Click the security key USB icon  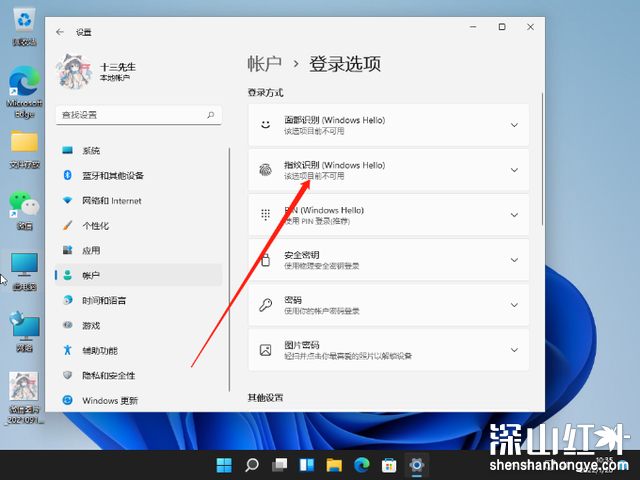click(266, 260)
